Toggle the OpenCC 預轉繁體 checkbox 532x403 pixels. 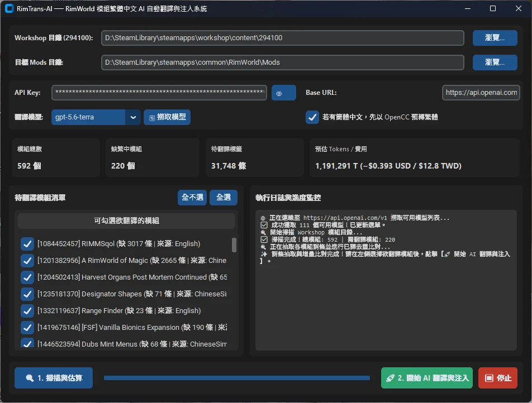[x=312, y=117]
